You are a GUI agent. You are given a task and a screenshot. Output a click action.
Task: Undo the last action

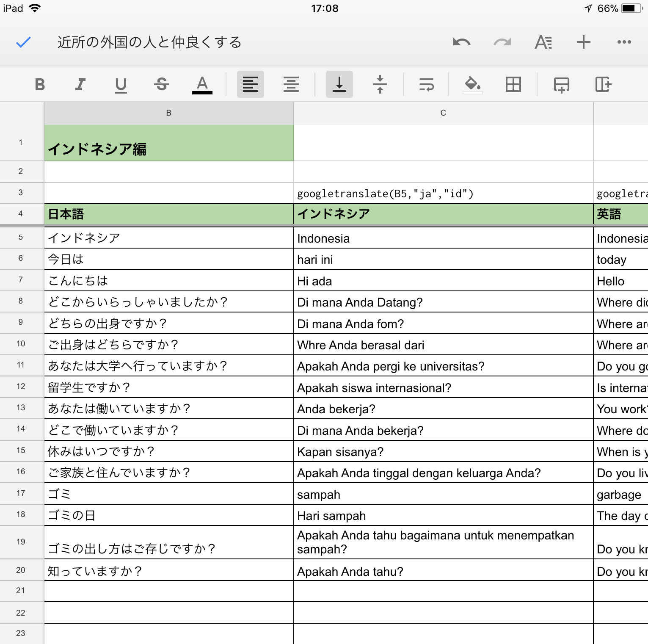[x=461, y=42]
